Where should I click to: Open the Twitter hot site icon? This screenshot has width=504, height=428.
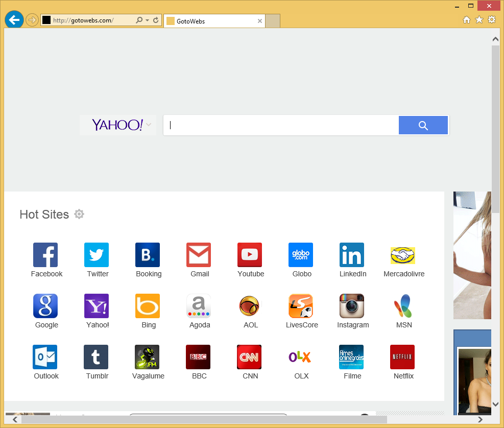pyautogui.click(x=97, y=255)
